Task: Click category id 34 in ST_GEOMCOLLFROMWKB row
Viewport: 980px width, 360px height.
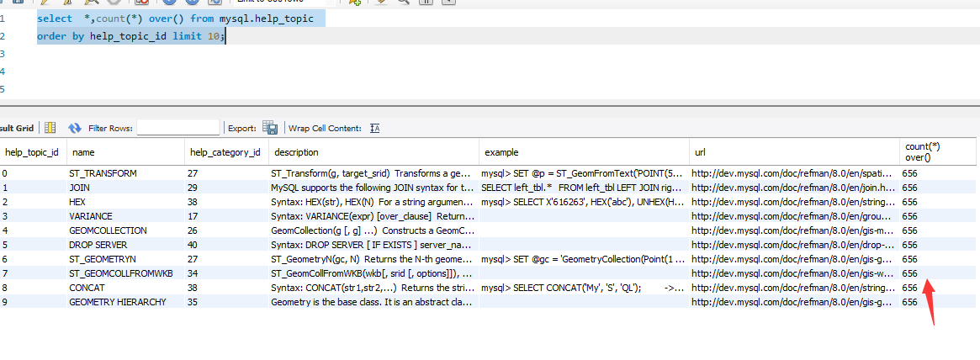Action: point(227,273)
